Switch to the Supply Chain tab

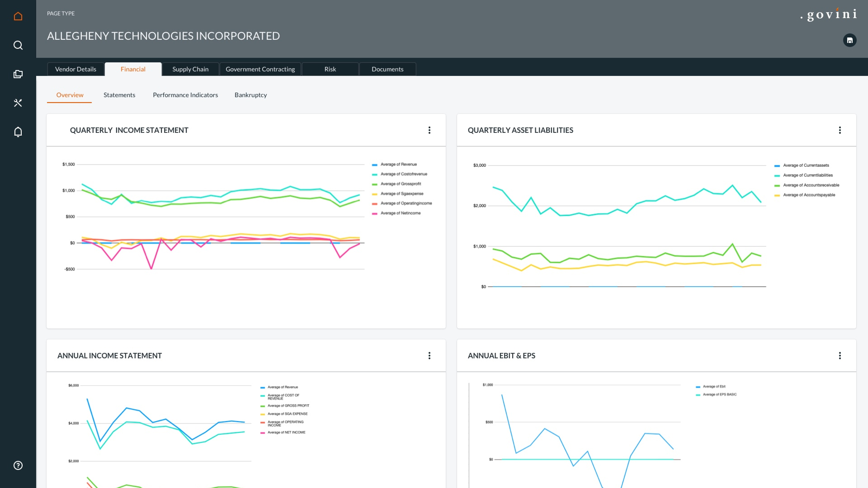pos(190,69)
